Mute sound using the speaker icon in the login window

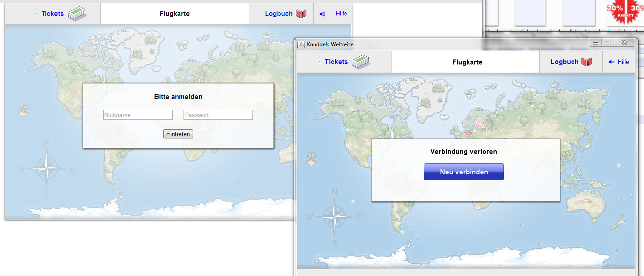click(x=322, y=14)
